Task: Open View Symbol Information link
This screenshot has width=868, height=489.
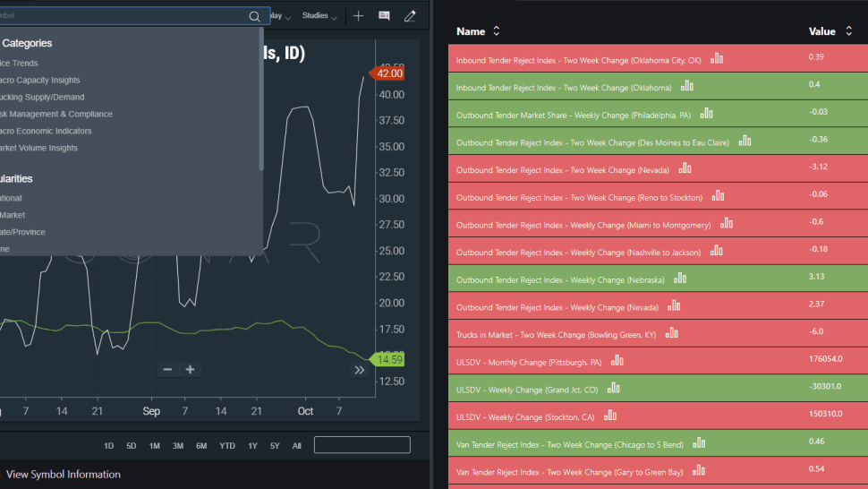Action: (x=64, y=475)
